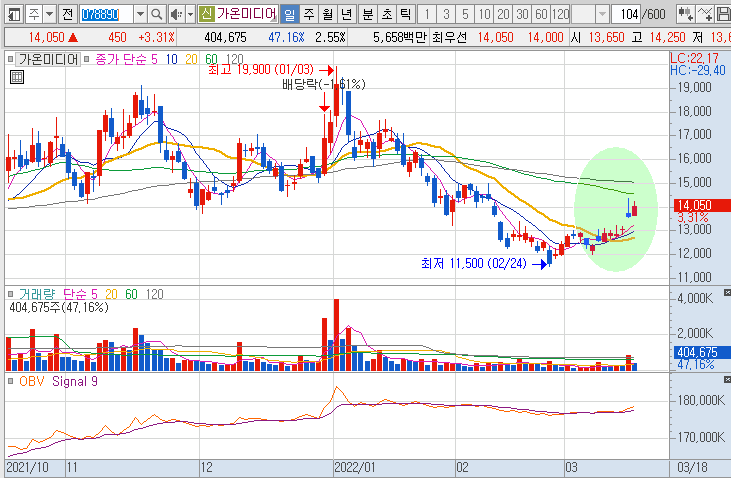The image size is (731, 478).
Task: Select the 틱 tick period tab
Action: 405,14
